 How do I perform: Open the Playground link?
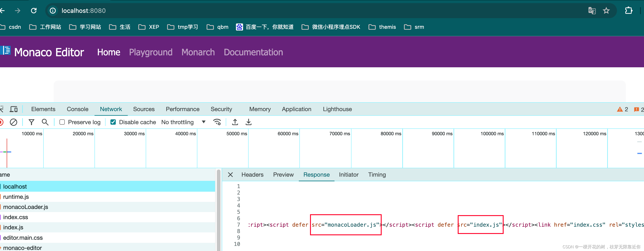(151, 52)
